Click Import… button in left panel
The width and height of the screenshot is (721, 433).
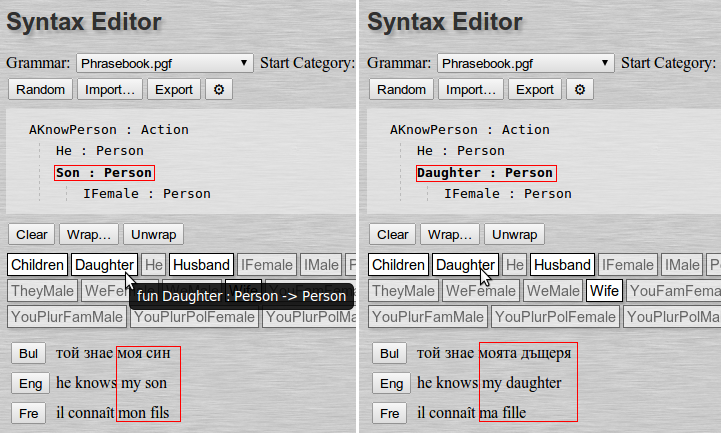click(x=110, y=89)
